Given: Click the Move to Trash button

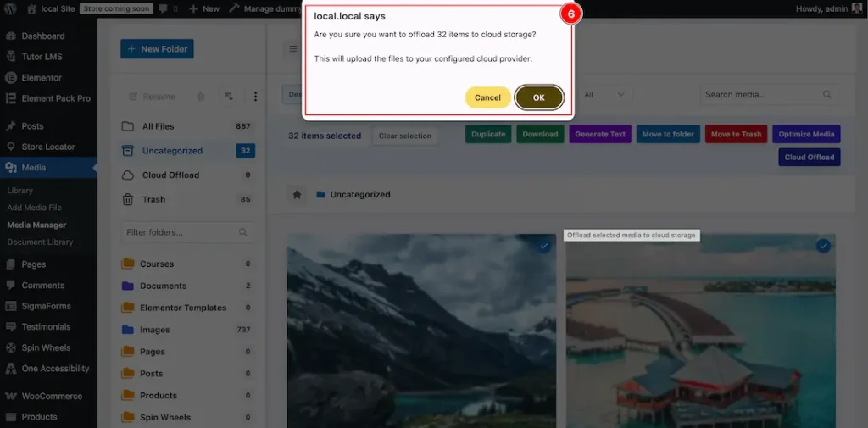Looking at the screenshot, I should pos(737,134).
